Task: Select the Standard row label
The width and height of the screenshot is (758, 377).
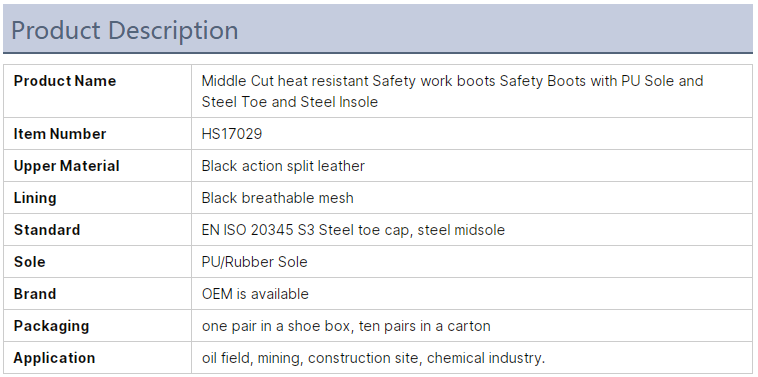Action: [x=47, y=230]
